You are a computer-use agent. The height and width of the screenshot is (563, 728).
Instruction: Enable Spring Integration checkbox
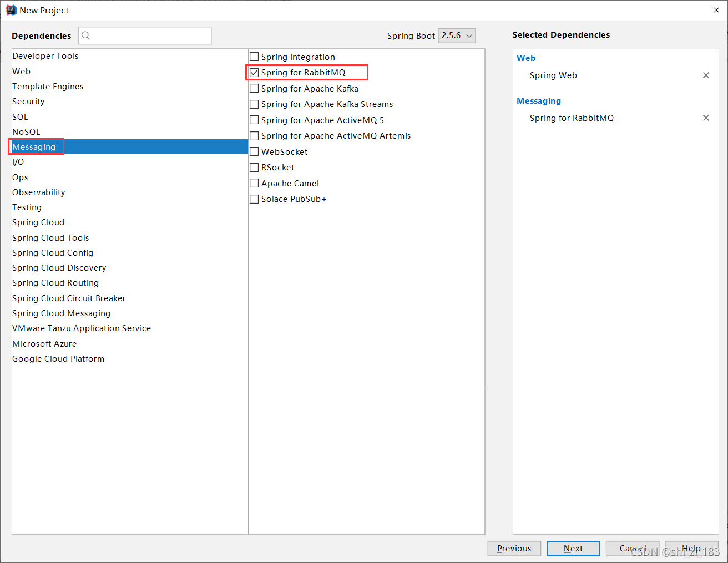(x=254, y=57)
